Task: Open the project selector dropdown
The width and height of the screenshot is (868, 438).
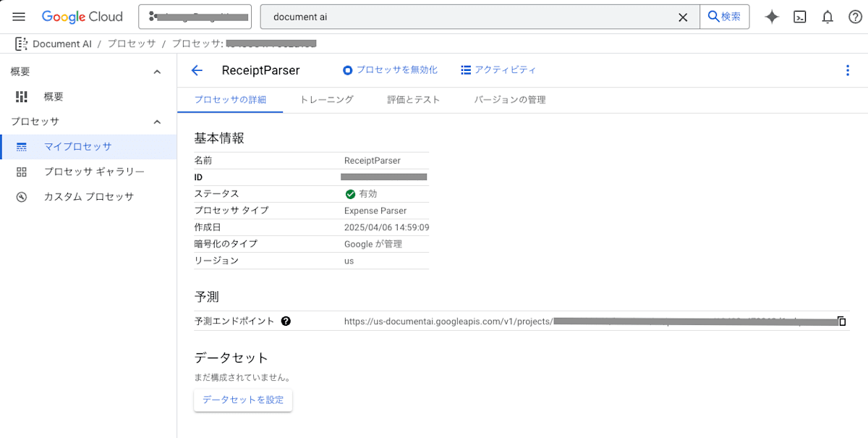Action: coord(195,17)
